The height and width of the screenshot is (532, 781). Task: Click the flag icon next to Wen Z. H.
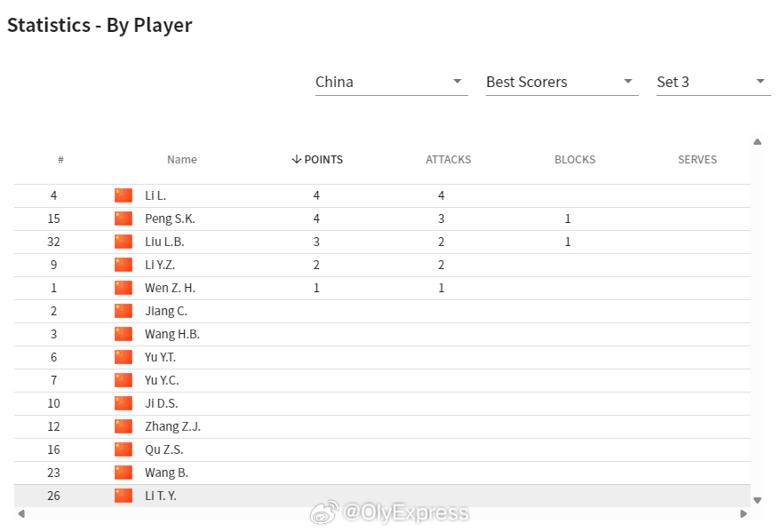(x=124, y=288)
